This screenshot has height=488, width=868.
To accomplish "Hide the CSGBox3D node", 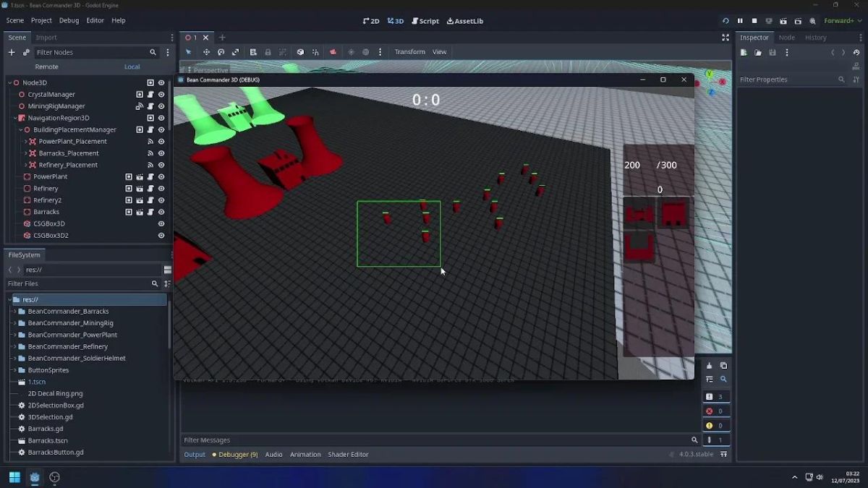I will point(161,224).
